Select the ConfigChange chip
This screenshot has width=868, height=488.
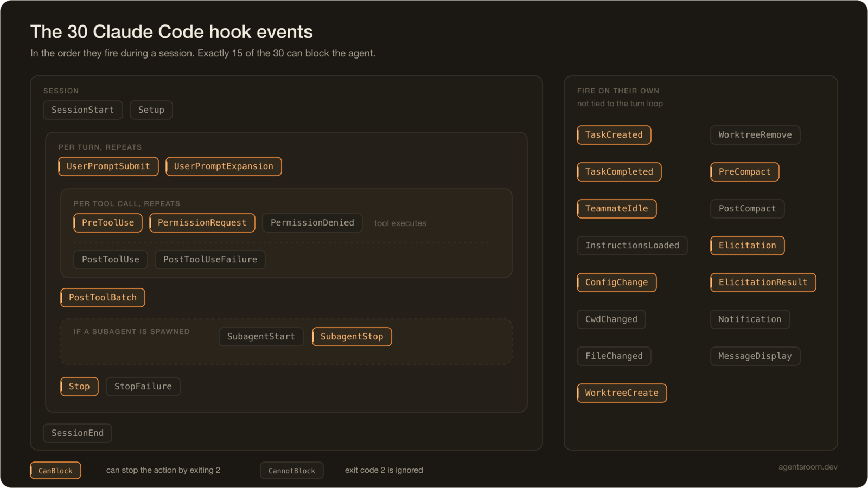point(617,282)
